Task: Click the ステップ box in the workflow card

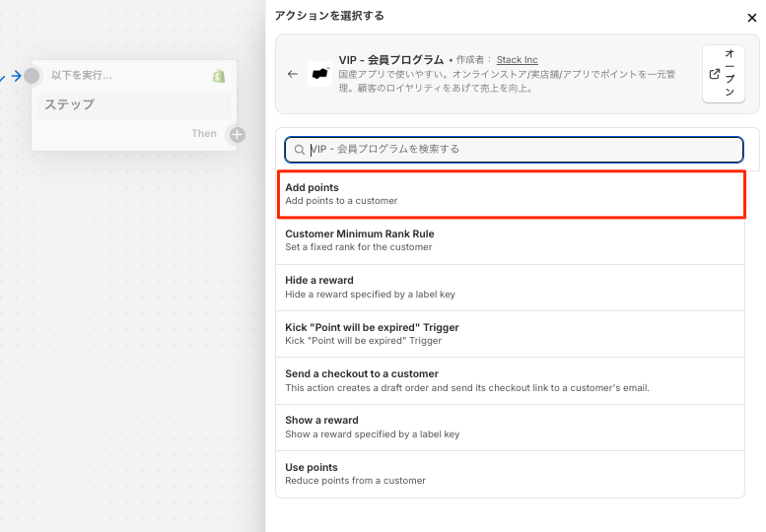Action: tap(134, 105)
